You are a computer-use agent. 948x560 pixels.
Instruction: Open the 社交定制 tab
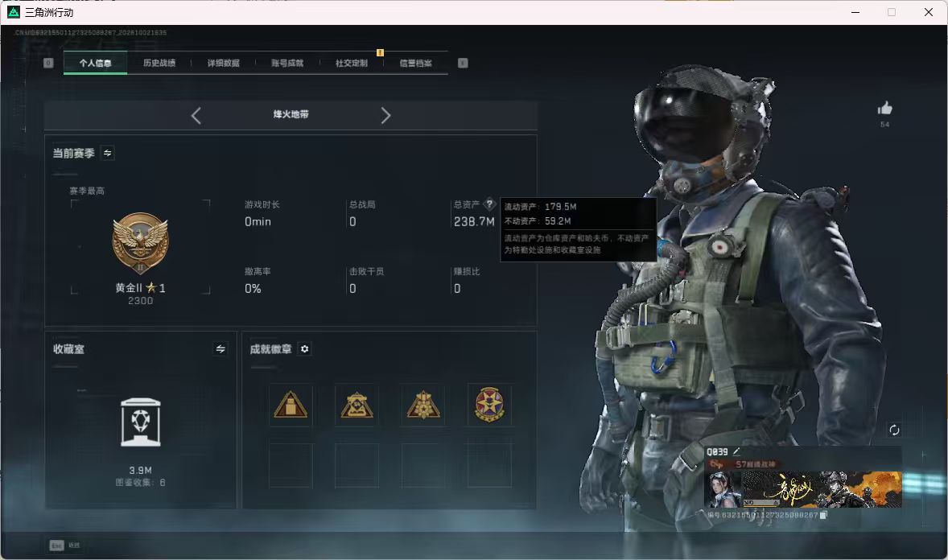click(351, 63)
